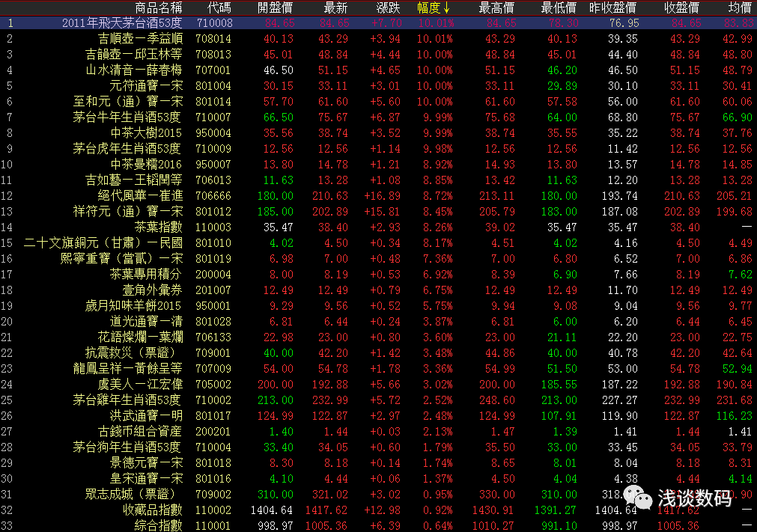The height and width of the screenshot is (532, 757).
Task: Click code 110003
Action: click(213, 227)
